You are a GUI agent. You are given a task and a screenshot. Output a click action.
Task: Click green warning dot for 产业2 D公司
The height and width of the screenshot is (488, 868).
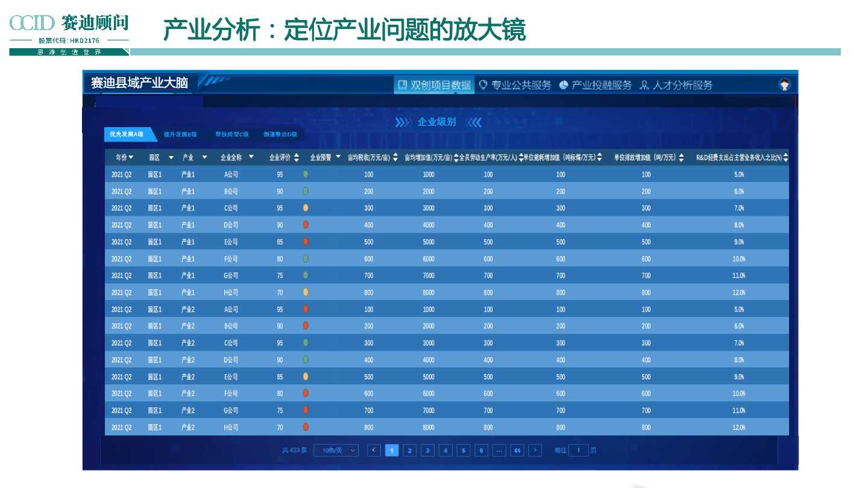306,360
